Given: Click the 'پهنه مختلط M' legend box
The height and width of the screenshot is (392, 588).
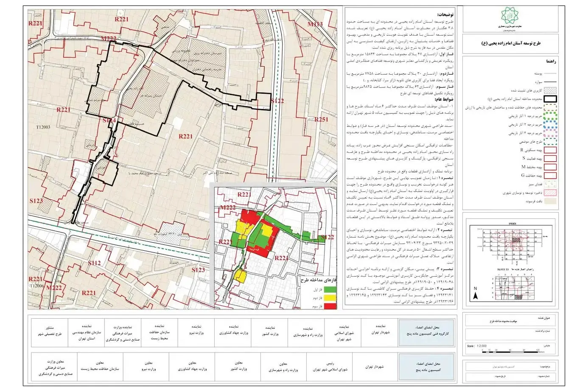Looking at the screenshot, I should (x=549, y=167).
